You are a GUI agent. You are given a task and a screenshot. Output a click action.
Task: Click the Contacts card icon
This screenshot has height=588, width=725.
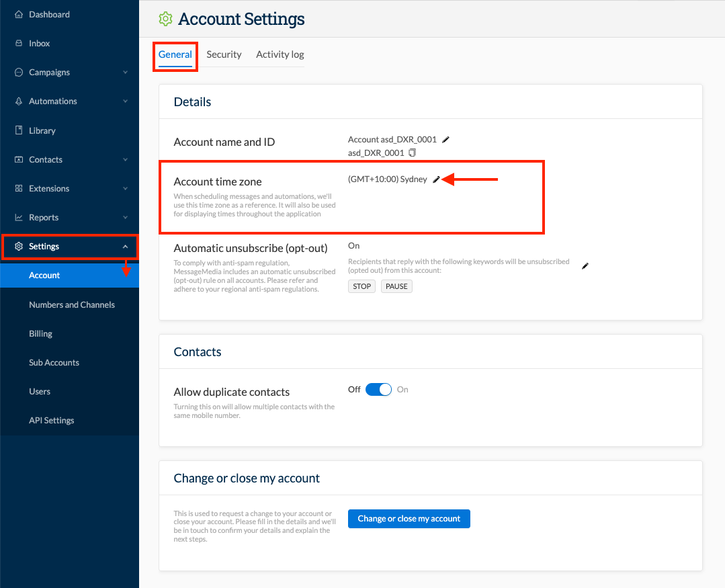[x=19, y=159]
